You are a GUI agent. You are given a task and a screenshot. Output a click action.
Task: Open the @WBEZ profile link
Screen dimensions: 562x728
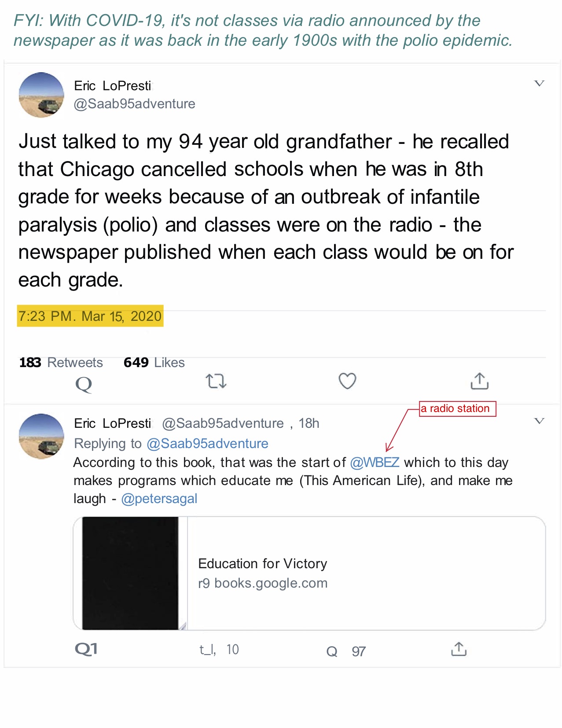tap(375, 462)
